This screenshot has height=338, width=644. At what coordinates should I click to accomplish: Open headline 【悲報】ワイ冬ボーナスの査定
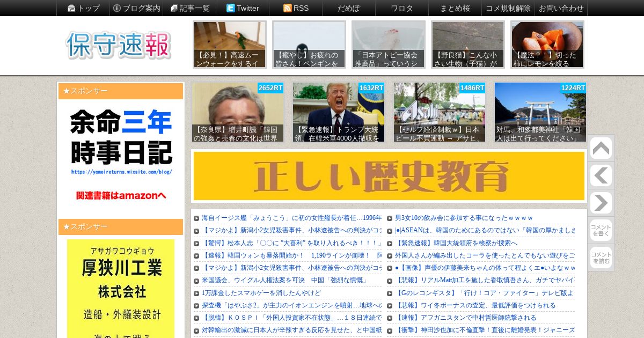tap(475, 306)
